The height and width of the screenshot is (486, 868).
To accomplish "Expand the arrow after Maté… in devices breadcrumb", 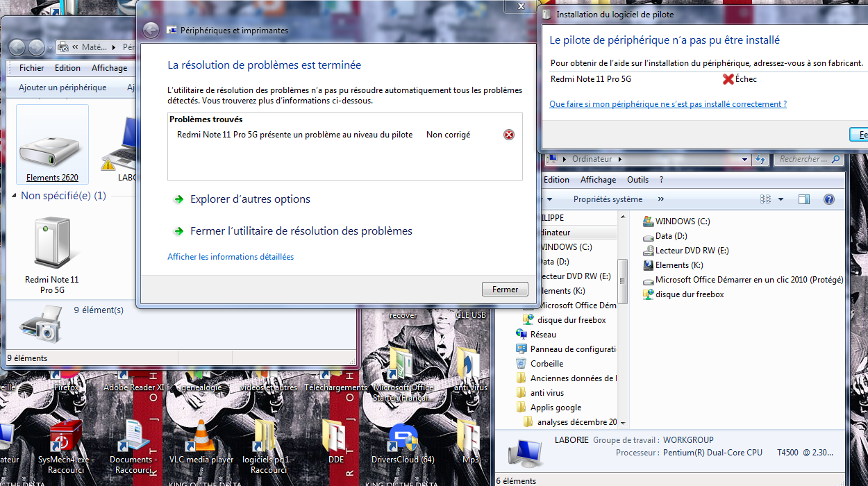I will [114, 47].
